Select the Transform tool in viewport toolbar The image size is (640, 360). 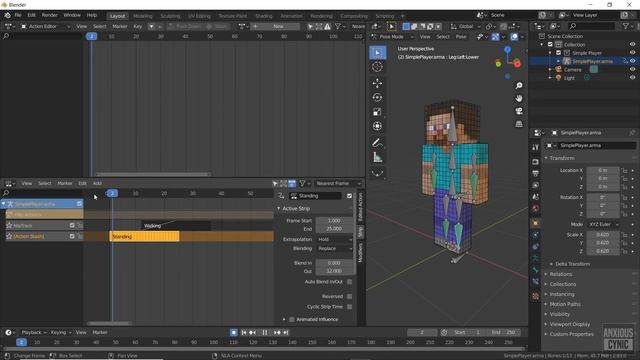point(378,126)
